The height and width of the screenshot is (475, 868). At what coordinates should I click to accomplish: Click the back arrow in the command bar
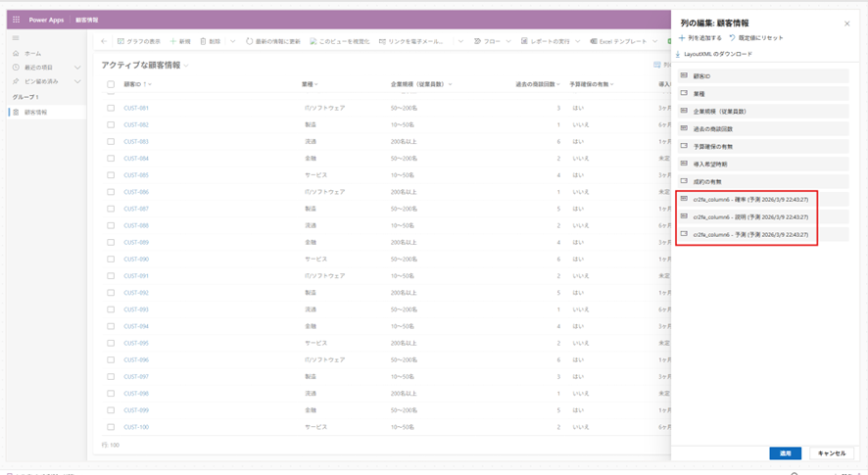point(105,42)
